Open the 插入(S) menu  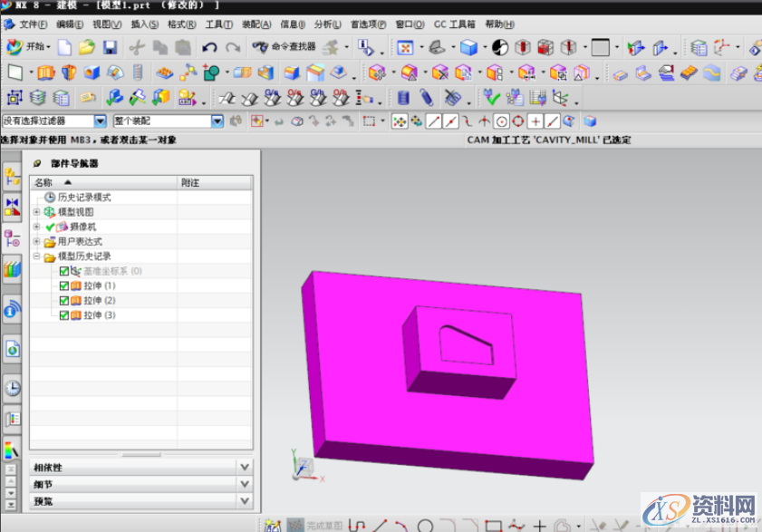[x=144, y=24]
